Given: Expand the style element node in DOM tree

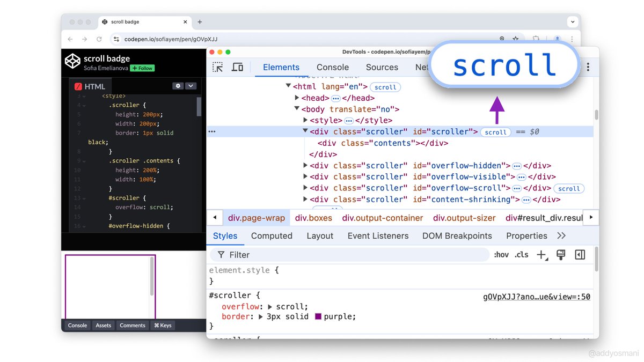Looking at the screenshot, I should tap(306, 120).
